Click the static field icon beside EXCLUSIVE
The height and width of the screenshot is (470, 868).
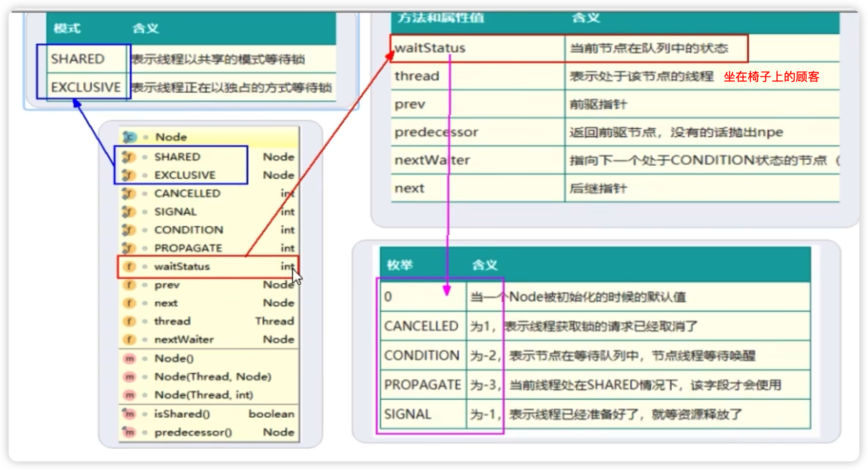tap(129, 175)
